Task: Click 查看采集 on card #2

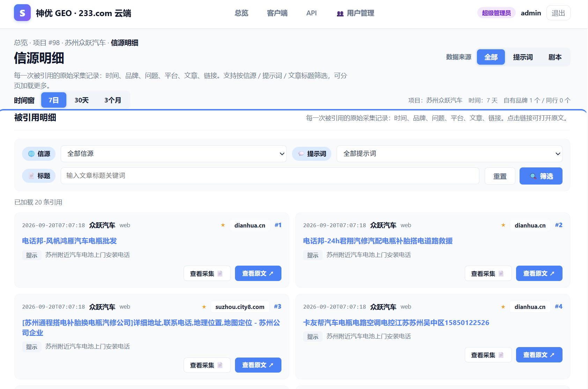Action: pyautogui.click(x=488, y=273)
